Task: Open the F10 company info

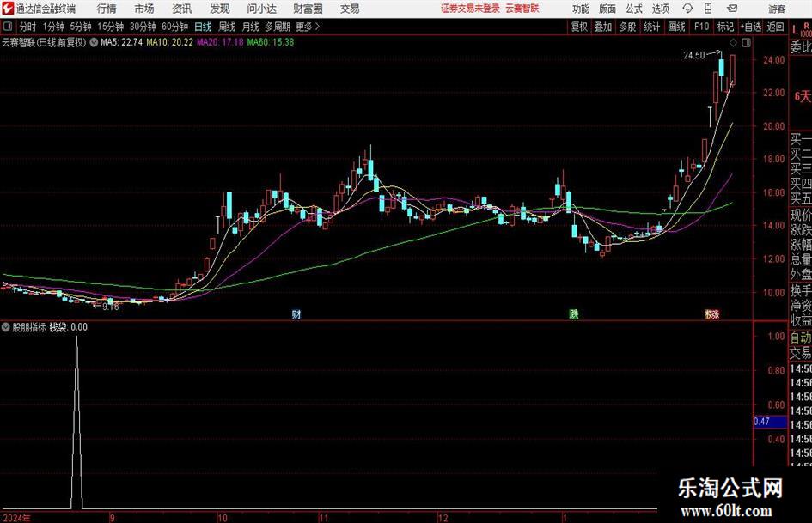Action: (x=702, y=27)
